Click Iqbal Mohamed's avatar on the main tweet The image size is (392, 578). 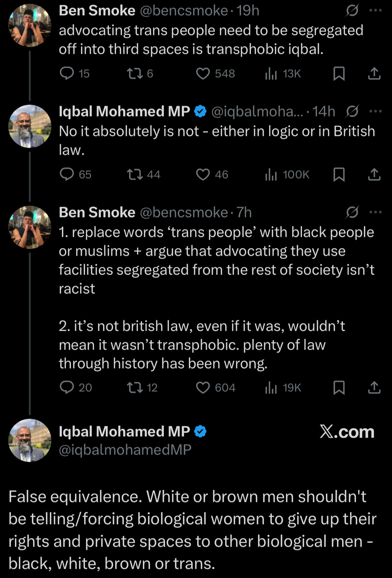pyautogui.click(x=30, y=440)
